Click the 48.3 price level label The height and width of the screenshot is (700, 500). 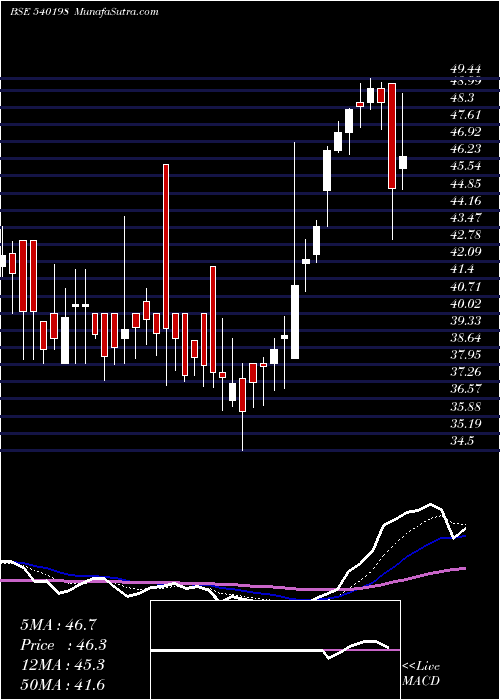click(x=462, y=98)
